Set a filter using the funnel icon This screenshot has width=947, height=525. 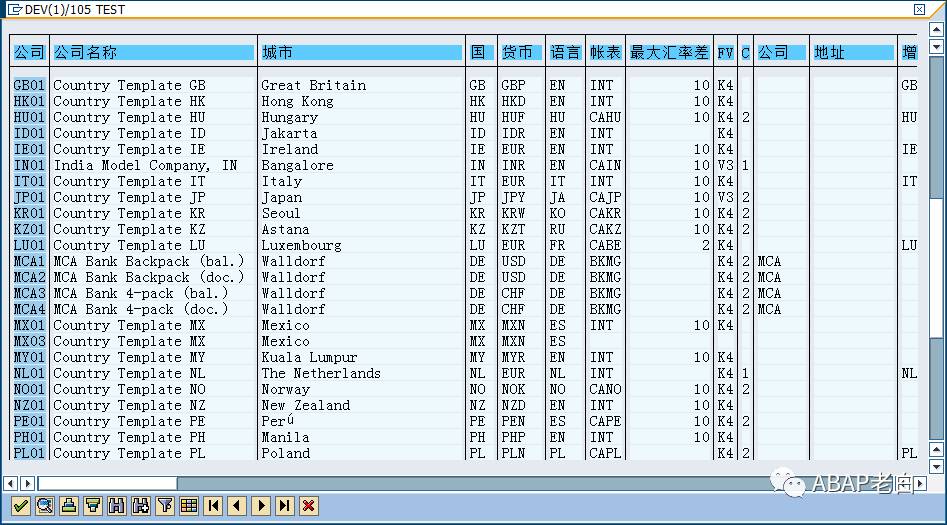(165, 506)
